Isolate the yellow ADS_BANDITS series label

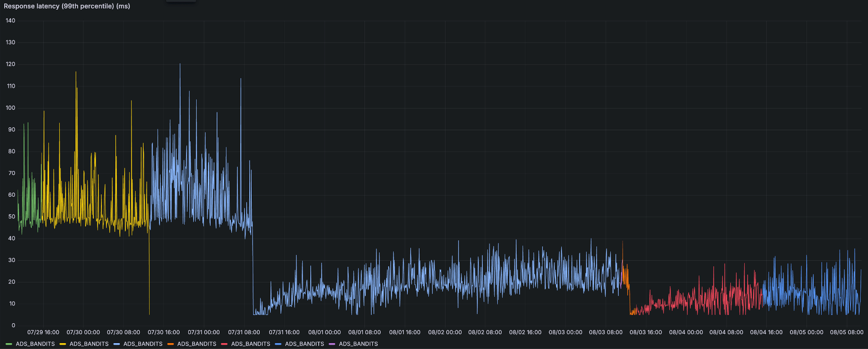pos(89,344)
